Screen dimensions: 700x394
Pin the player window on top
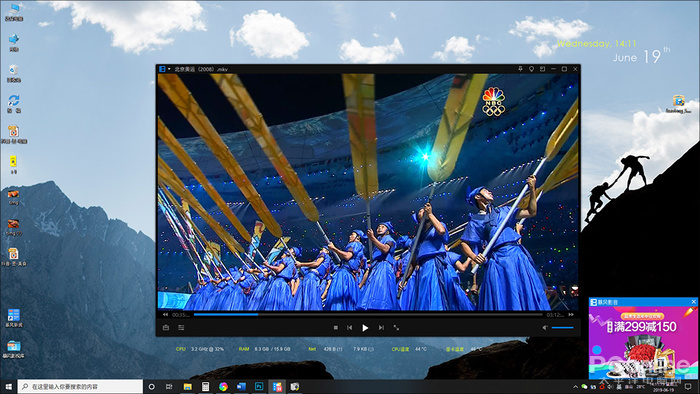(x=521, y=69)
